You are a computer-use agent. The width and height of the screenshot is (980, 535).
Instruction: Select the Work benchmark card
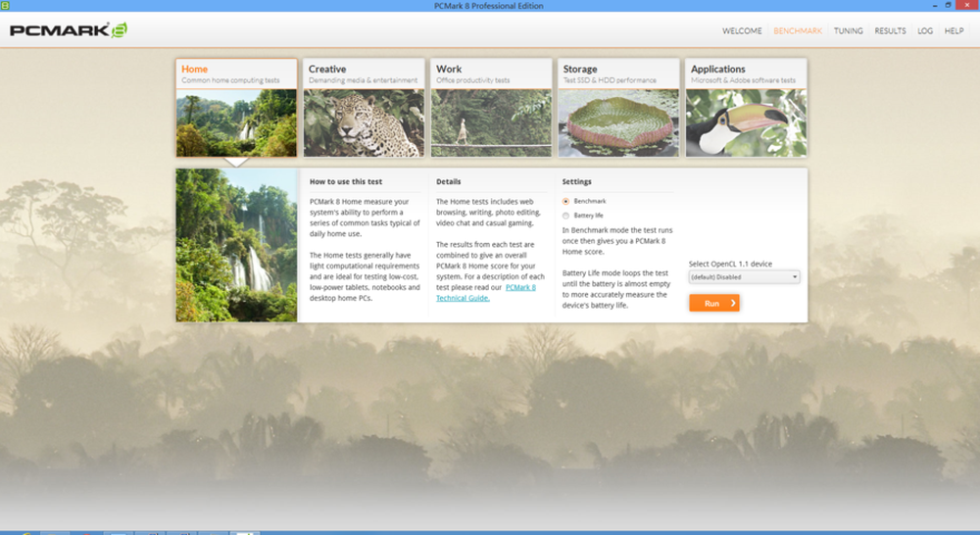(x=491, y=108)
